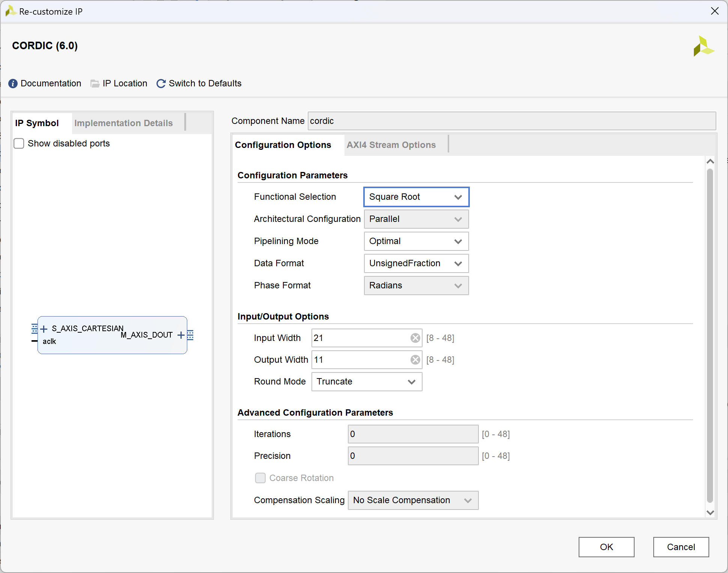
Task: Enable Show disabled ports checkbox
Action: 19,143
